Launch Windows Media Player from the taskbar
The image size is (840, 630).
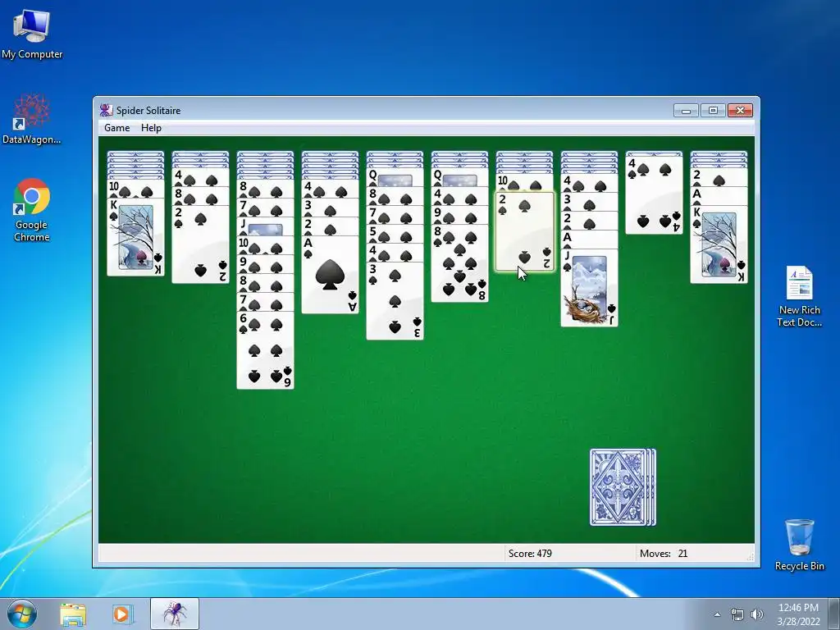122,614
